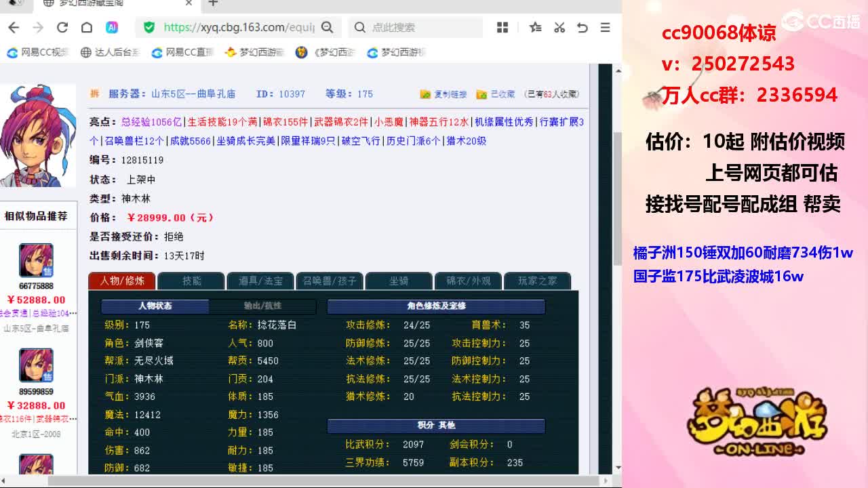Click the green security shield icon
This screenshot has width=868, height=488.
[149, 27]
